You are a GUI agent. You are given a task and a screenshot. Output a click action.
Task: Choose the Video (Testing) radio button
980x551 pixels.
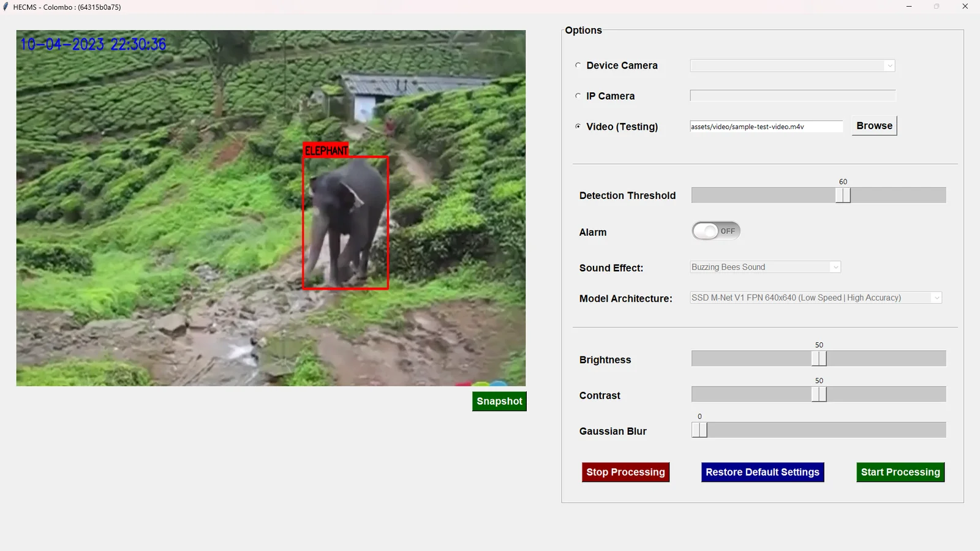point(578,127)
